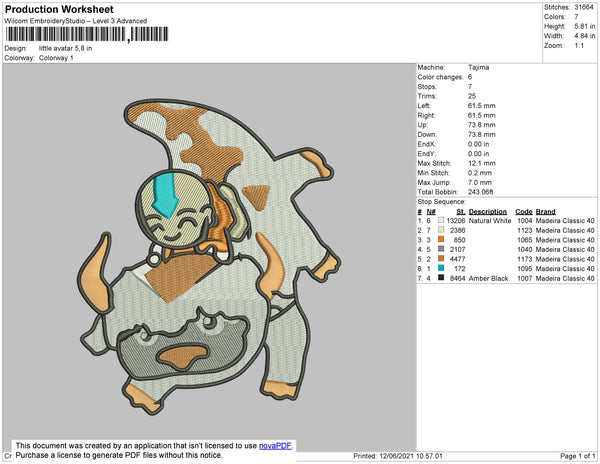Select 'Wilcom EmbroideryStudio – Level 3 Advanced' text
600x464 pixels.
coord(76,21)
